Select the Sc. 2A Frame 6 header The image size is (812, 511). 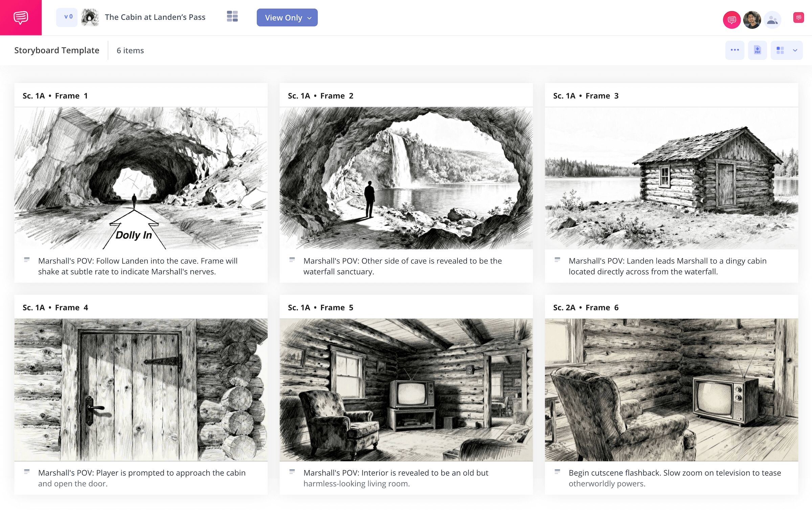click(x=586, y=307)
